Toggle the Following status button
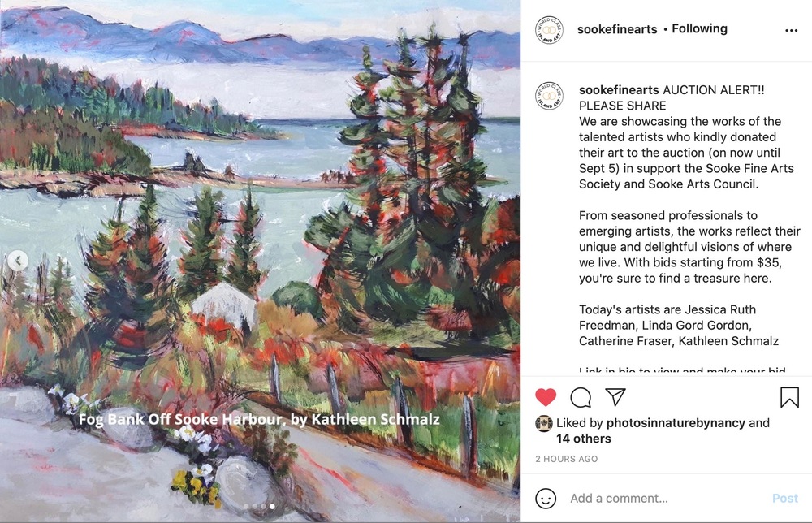This screenshot has width=812, height=523. [x=699, y=29]
